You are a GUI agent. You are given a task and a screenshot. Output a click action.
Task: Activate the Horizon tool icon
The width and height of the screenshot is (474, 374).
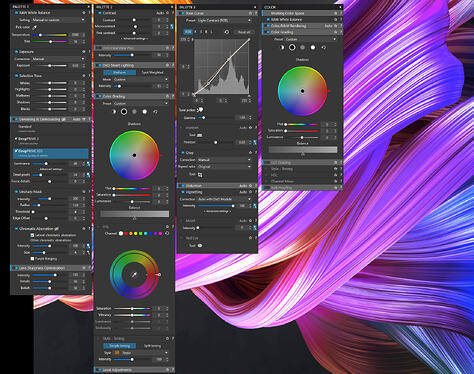point(200,135)
